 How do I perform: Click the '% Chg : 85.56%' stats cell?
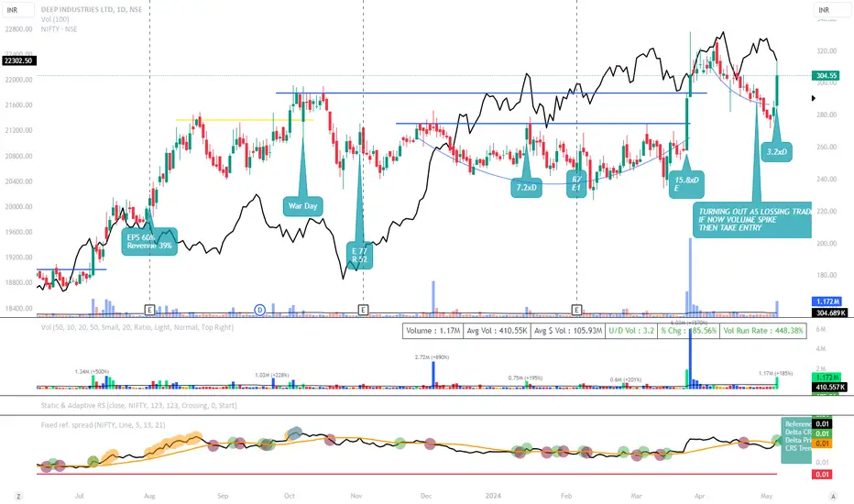coord(688,331)
